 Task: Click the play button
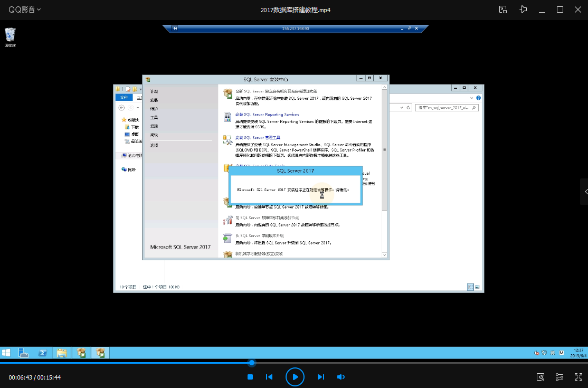tap(295, 377)
